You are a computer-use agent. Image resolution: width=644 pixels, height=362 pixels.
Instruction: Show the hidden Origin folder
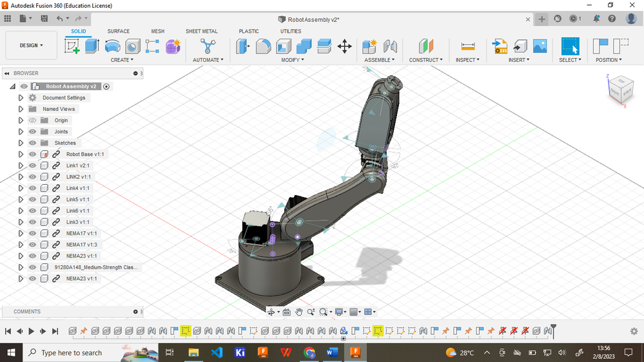tap(32, 120)
